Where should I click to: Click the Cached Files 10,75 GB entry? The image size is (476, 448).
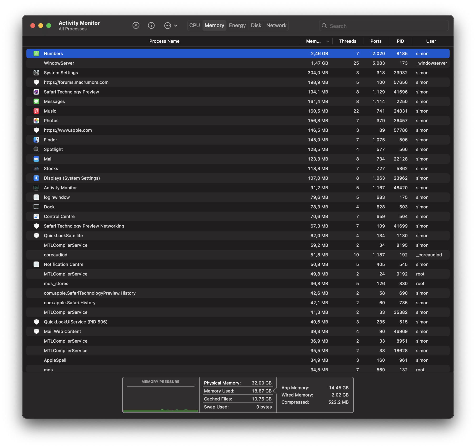(238, 399)
